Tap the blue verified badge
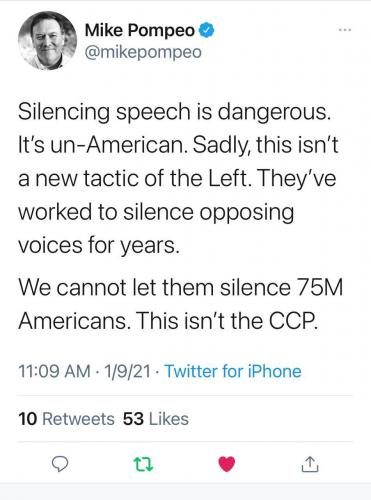Screen dimensions: 371x500 click(x=206, y=30)
